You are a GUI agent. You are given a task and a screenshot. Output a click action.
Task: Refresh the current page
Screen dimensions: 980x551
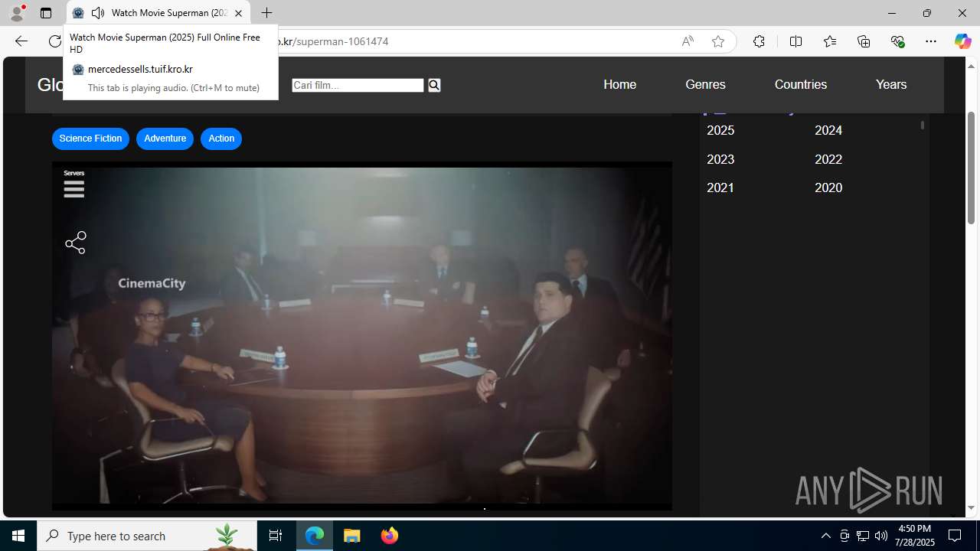pyautogui.click(x=54, y=41)
